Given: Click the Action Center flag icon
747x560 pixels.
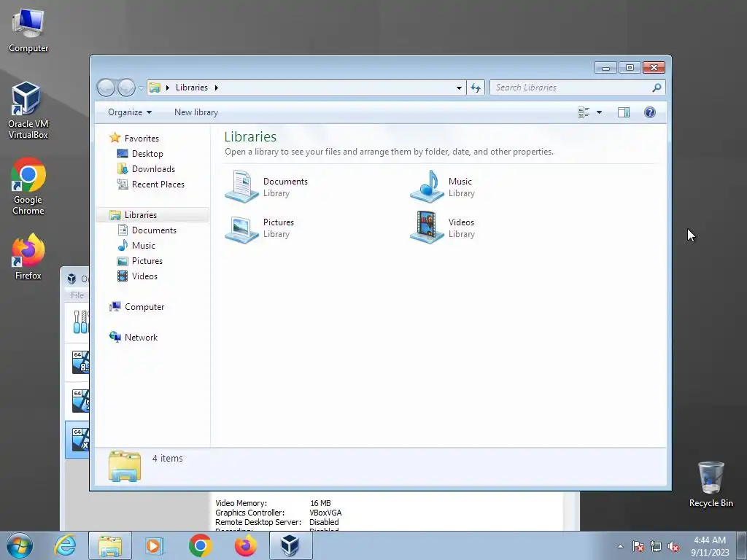Looking at the screenshot, I should 638,546.
